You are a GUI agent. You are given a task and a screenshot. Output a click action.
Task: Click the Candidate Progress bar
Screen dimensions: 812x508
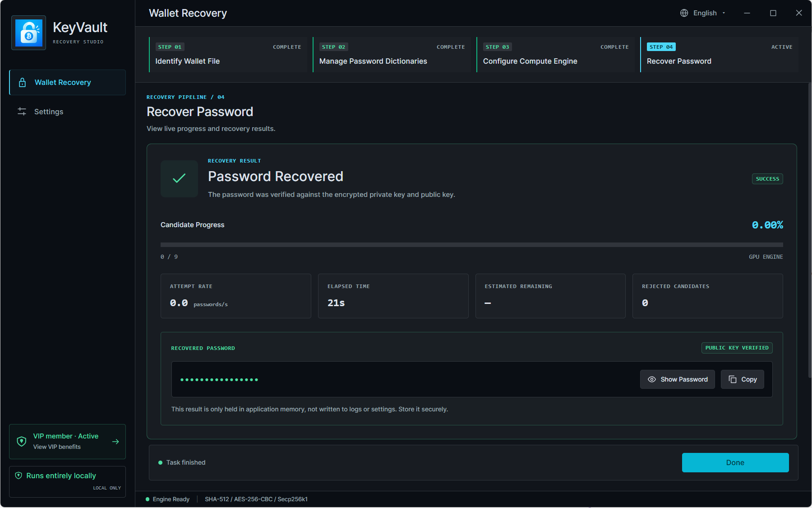pos(472,245)
